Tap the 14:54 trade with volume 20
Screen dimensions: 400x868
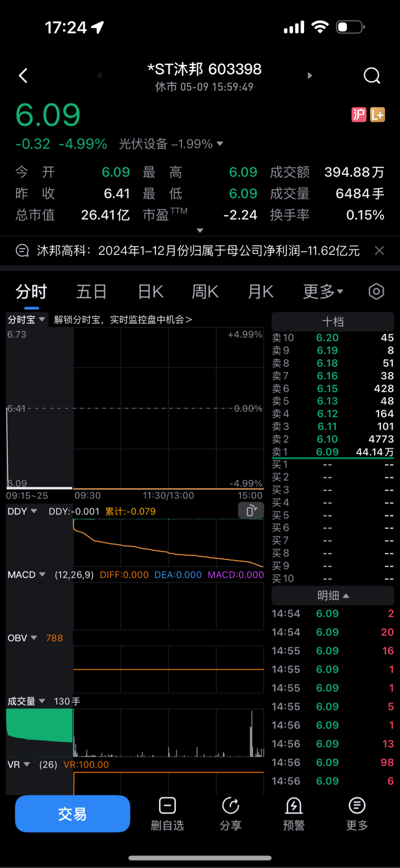point(333,632)
